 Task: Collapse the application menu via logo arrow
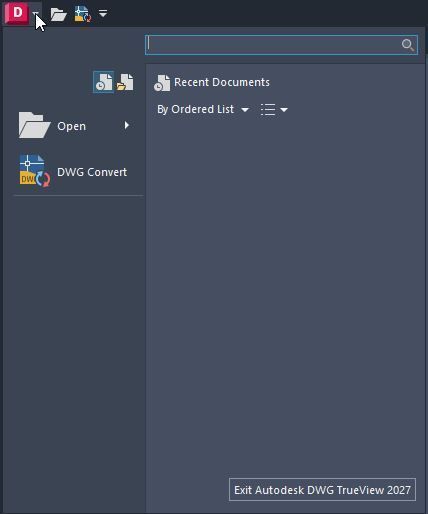pyautogui.click(x=36, y=13)
